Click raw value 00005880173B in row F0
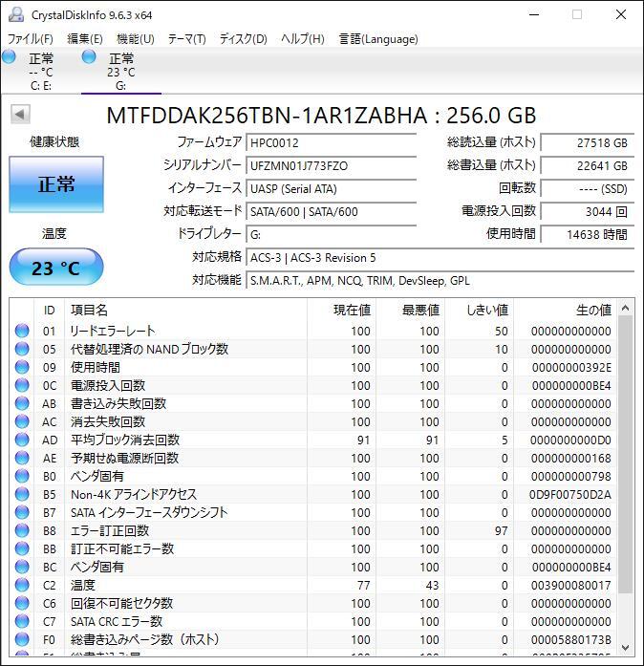Image resolution: width=644 pixels, height=666 pixels. coord(571,639)
